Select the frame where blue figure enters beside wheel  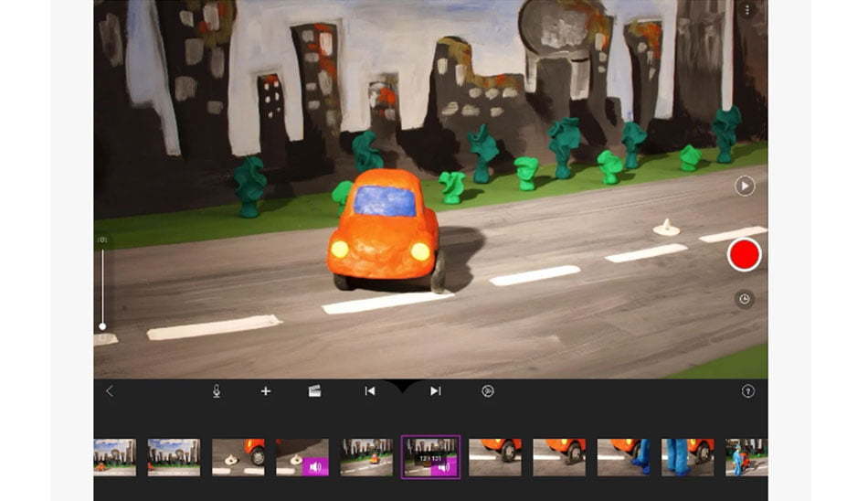[623, 457]
